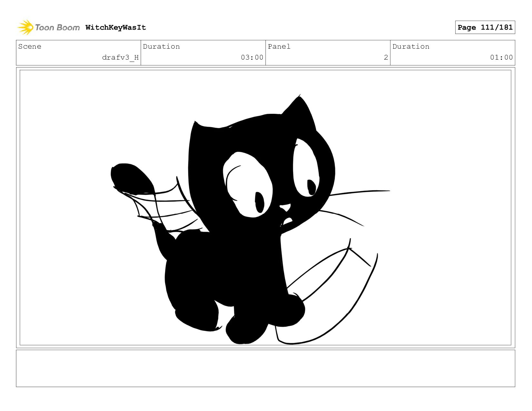Select the scene name drafv3_H

(x=120, y=58)
